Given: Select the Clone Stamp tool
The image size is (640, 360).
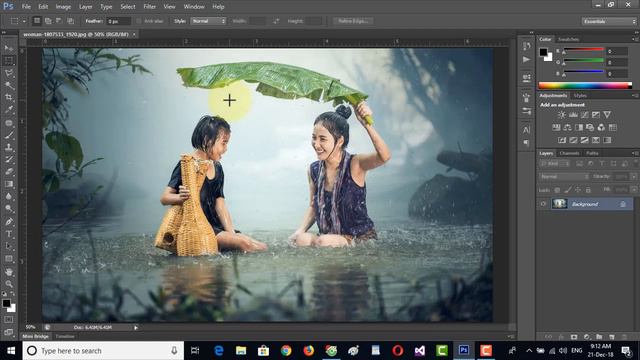Looking at the screenshot, I should point(9,147).
